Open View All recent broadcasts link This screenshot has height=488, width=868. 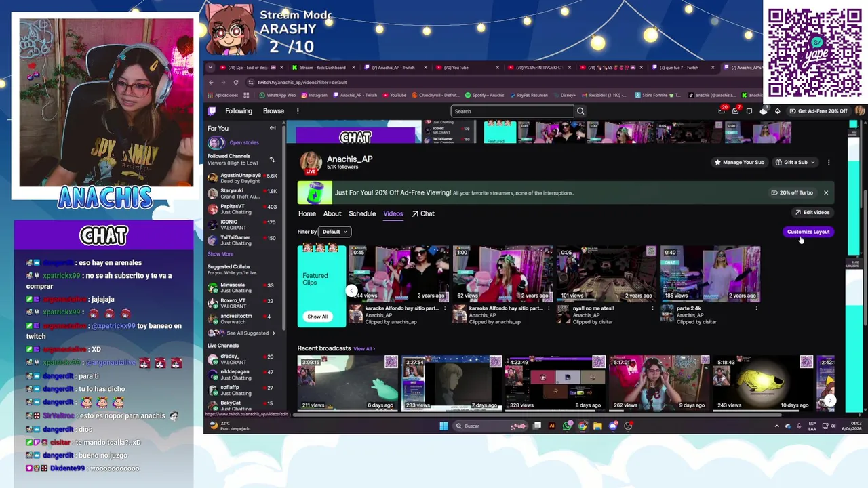[364, 349]
